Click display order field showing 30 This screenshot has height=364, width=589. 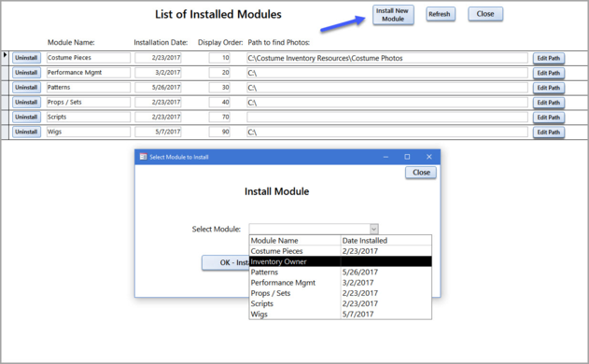(x=219, y=88)
